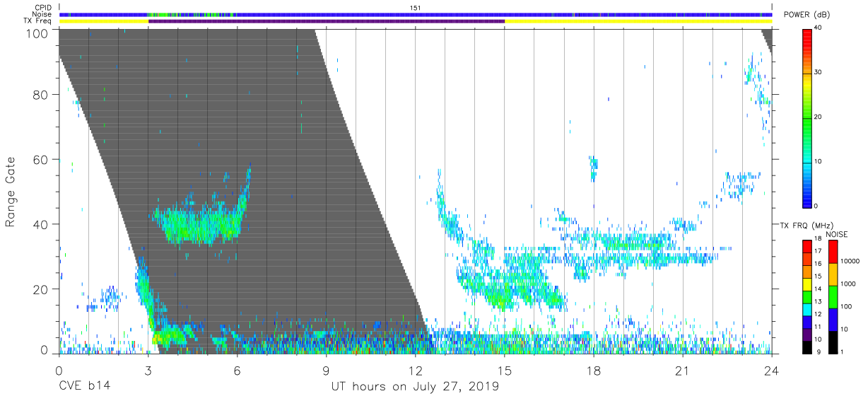Click the UT hour axis label 9
The width and height of the screenshot is (868, 401).
pos(326,370)
